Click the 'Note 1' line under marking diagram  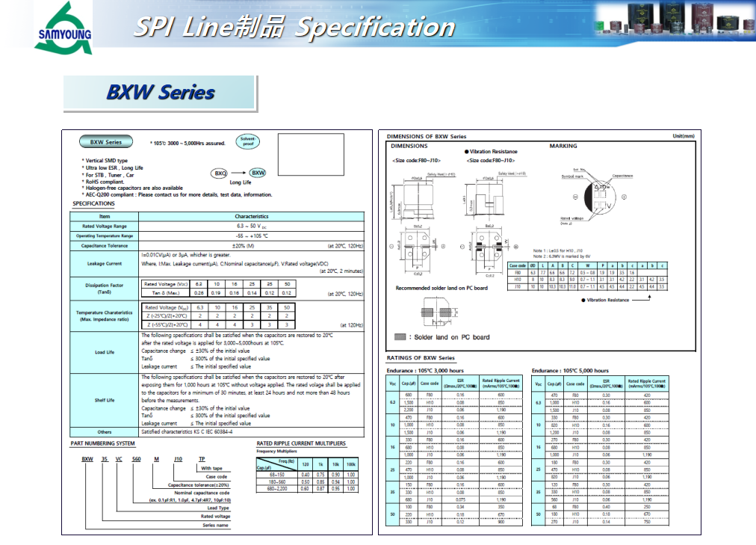(x=558, y=250)
